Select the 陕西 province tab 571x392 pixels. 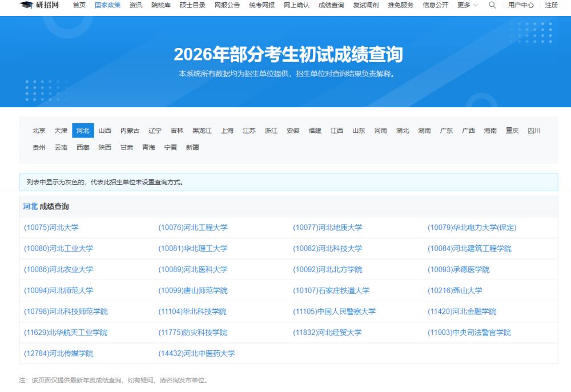click(x=105, y=147)
